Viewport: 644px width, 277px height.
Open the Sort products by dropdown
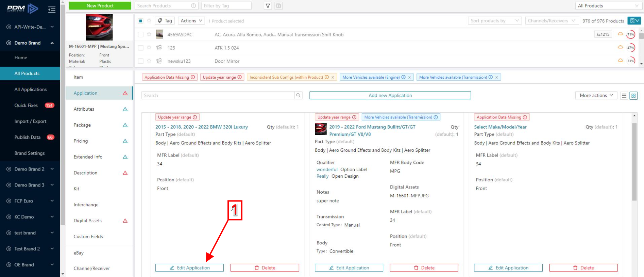(x=495, y=21)
